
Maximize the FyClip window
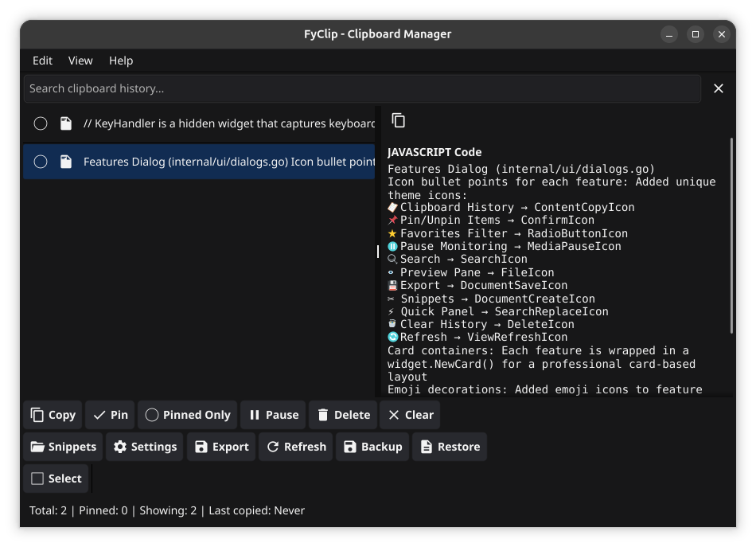(696, 34)
